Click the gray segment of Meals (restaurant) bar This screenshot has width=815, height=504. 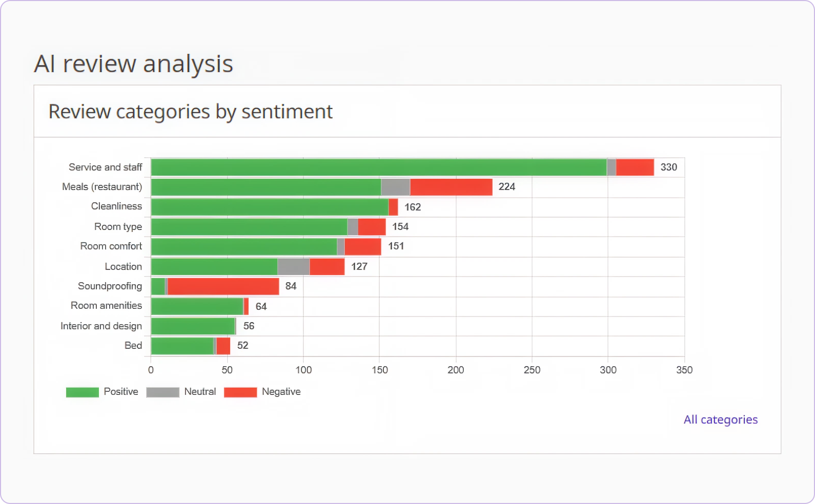395,187
